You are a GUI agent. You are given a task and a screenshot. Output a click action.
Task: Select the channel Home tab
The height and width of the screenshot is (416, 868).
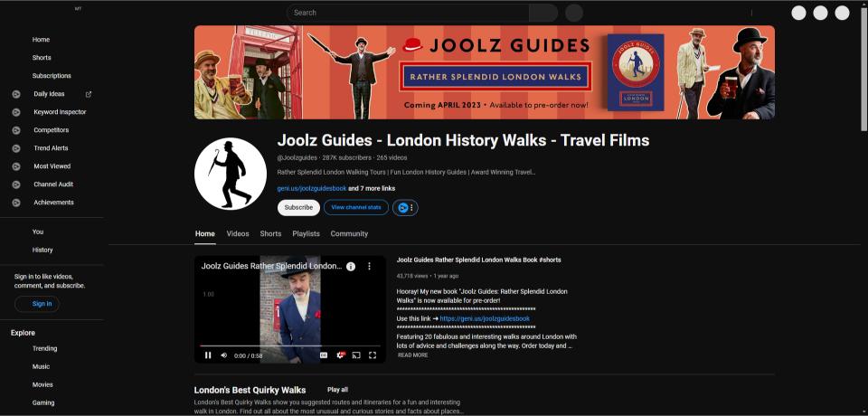[x=205, y=233]
